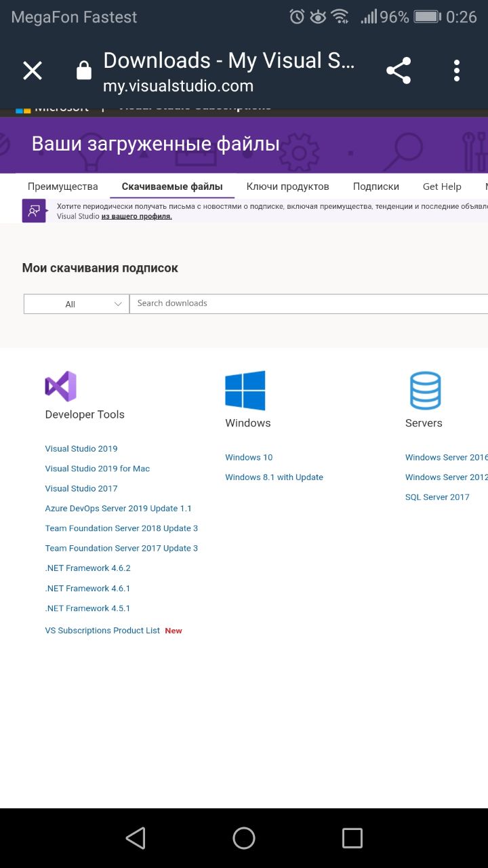Tap the Servers category heading

tap(424, 423)
